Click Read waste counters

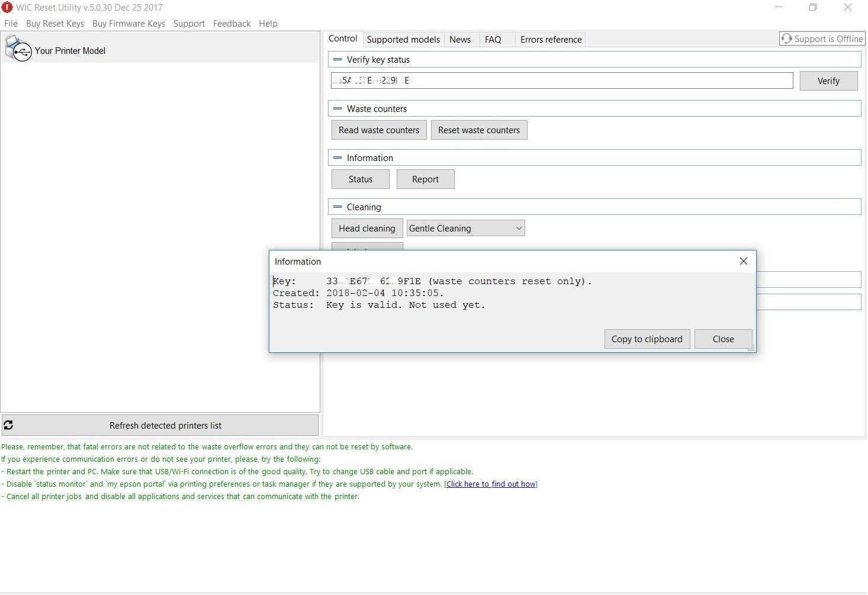[379, 130]
